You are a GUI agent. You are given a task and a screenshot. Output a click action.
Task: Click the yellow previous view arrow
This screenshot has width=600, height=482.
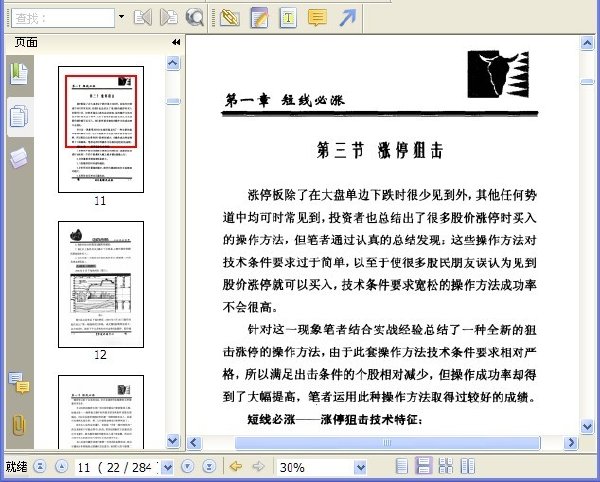pos(235,466)
